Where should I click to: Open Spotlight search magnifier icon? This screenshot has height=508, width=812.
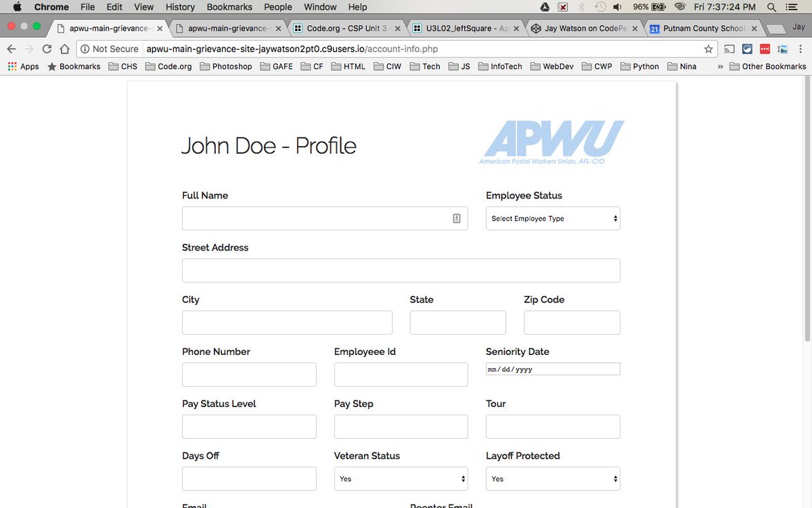tap(771, 7)
